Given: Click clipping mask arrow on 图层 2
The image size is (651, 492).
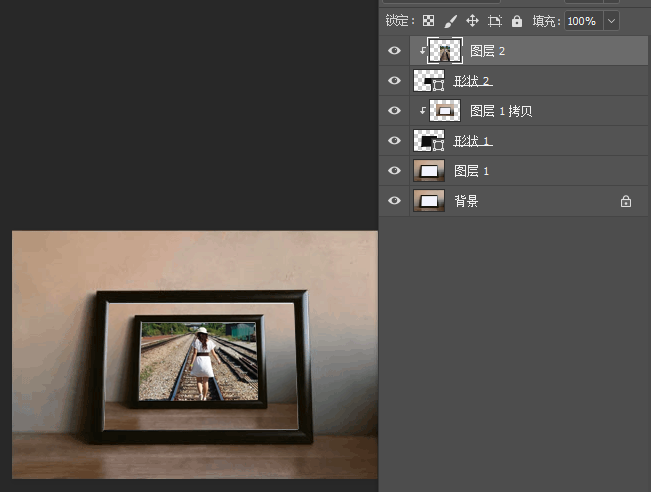Looking at the screenshot, I should pos(422,51).
